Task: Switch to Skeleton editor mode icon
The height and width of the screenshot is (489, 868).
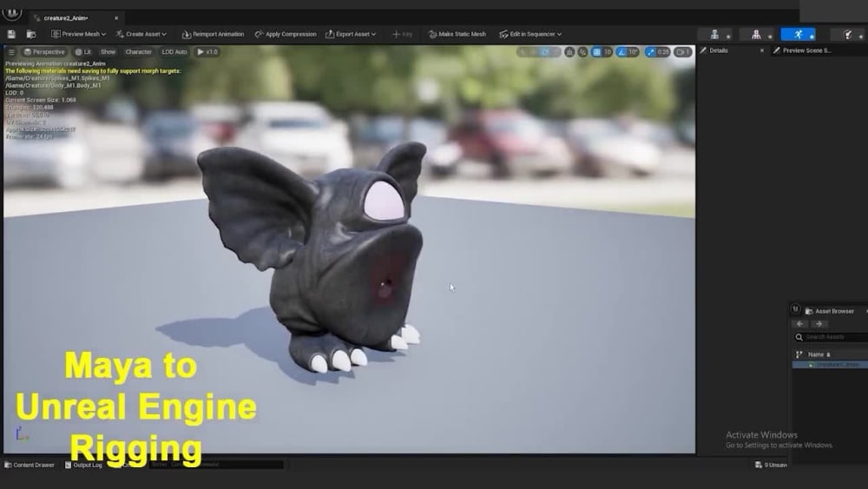Action: coord(714,35)
